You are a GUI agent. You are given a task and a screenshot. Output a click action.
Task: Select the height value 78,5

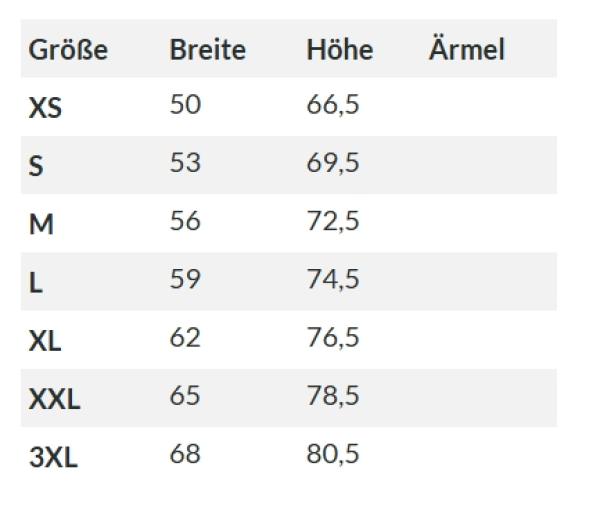[x=332, y=397]
